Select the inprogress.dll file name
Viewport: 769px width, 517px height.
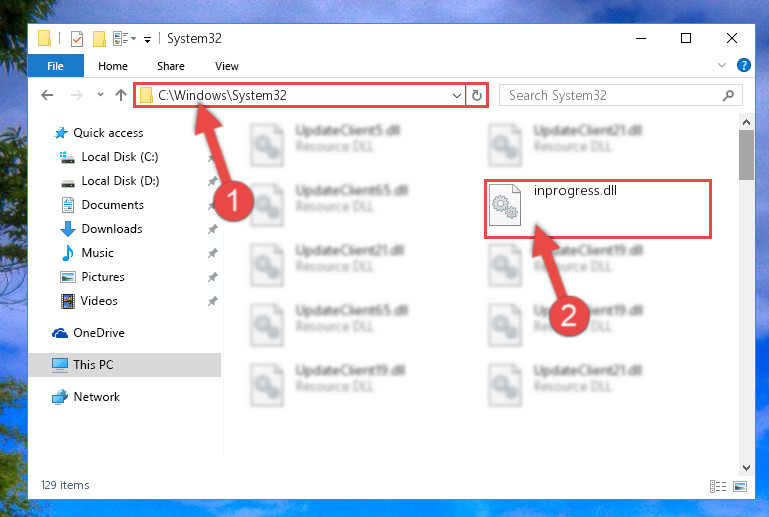(575, 190)
